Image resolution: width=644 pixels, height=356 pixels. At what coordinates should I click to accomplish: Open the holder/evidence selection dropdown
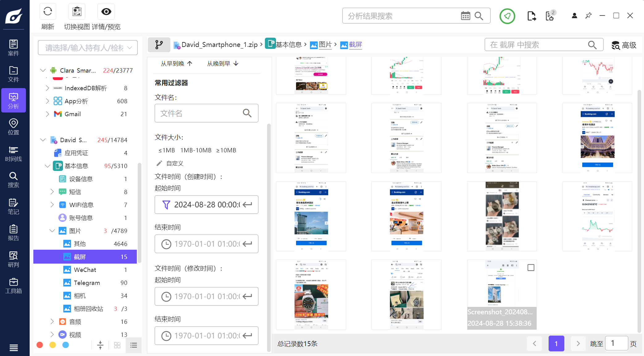(88, 48)
